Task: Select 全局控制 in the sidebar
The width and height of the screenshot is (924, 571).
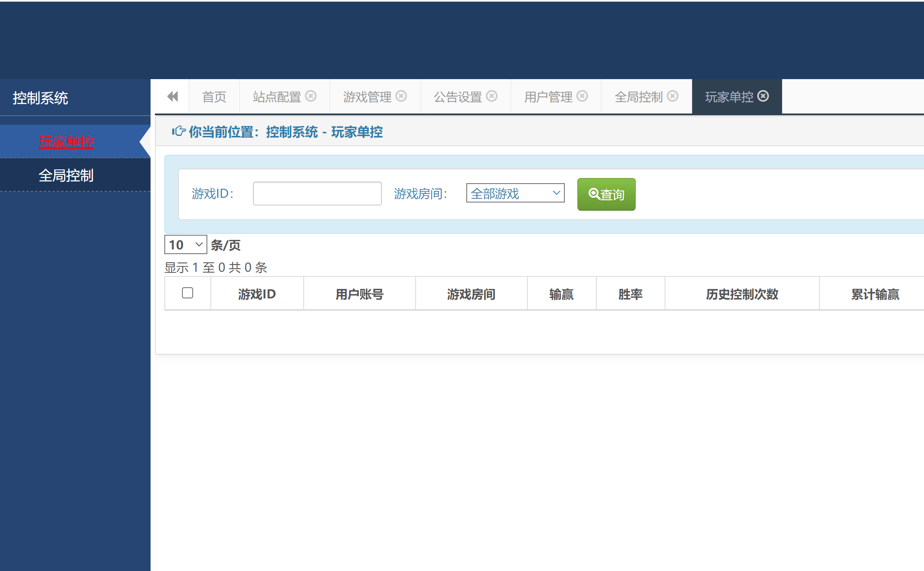Action: (x=67, y=175)
